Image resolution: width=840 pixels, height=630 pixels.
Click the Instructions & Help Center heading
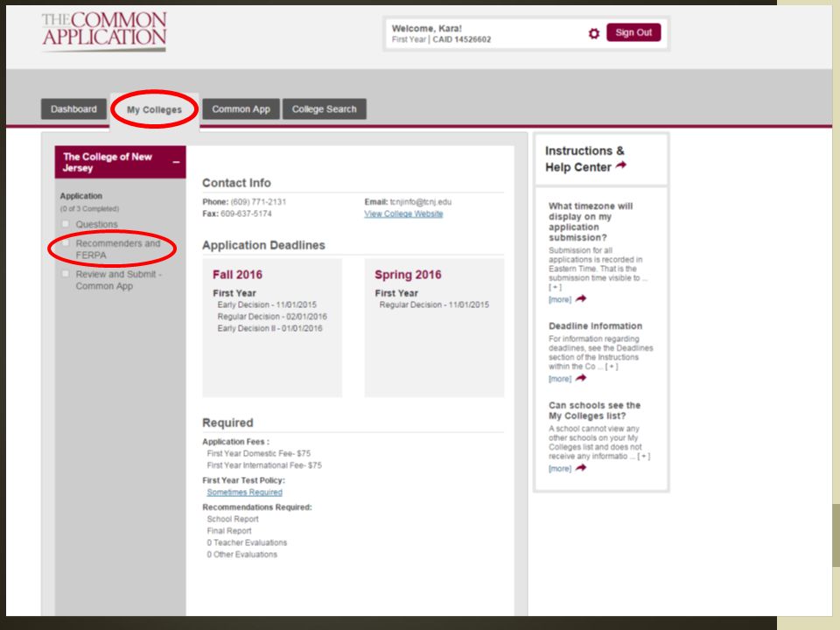coord(584,159)
